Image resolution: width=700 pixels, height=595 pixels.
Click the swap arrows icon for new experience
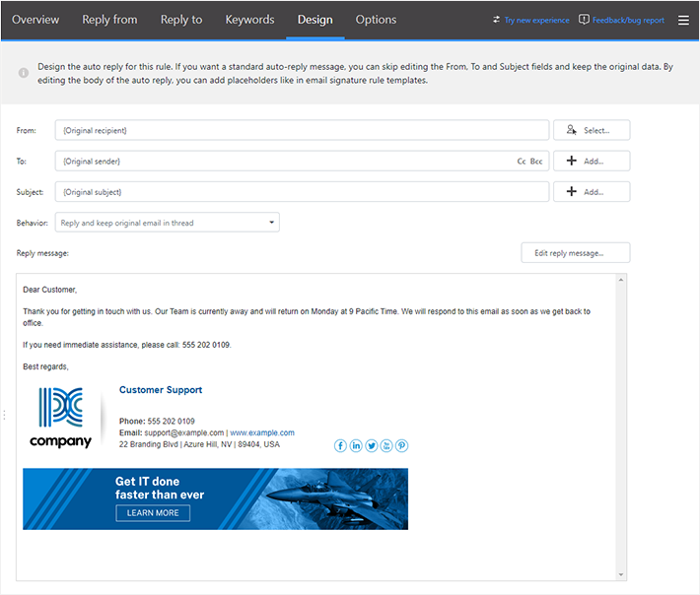click(x=497, y=20)
